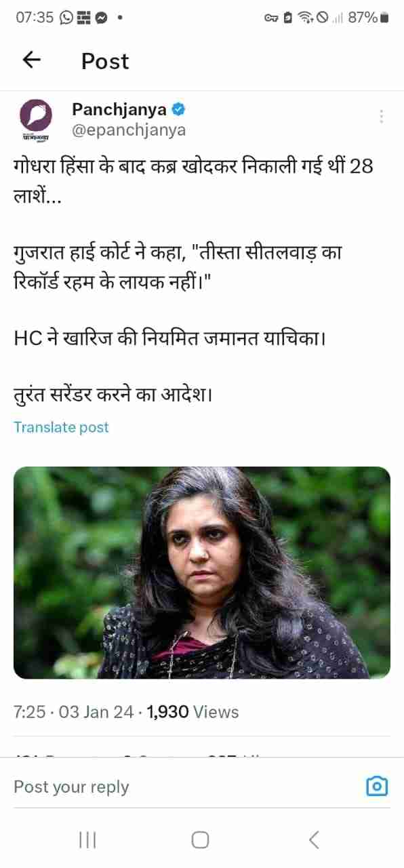Open the camera icon in the reply bar
This screenshot has width=404, height=868.
click(377, 787)
